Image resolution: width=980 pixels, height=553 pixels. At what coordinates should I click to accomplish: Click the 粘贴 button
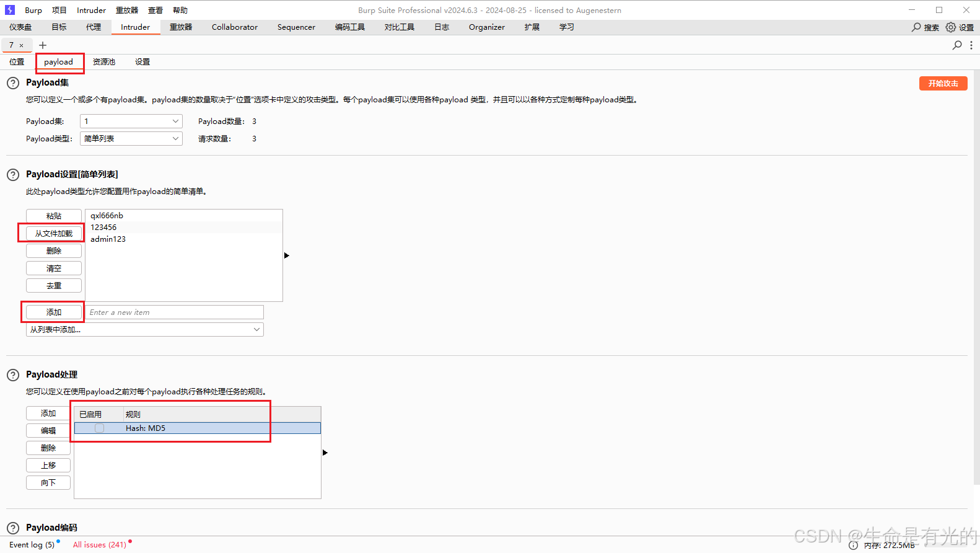pos(54,216)
